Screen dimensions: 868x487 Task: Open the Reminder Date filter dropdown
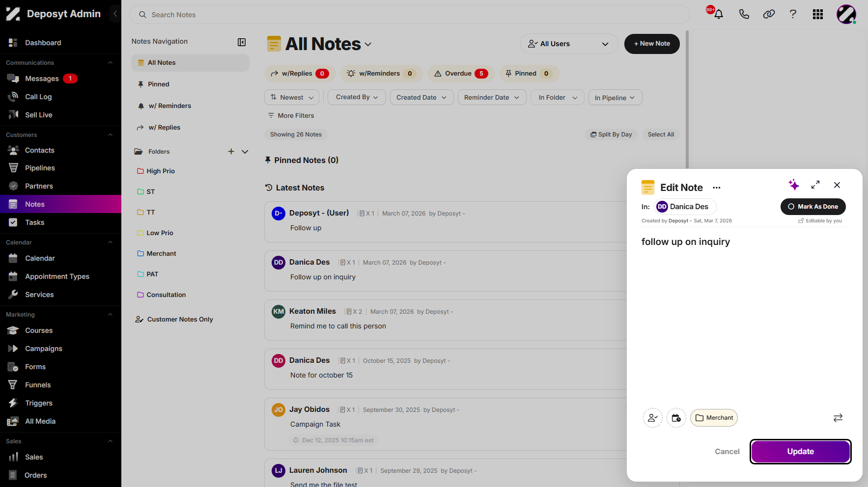pos(492,97)
